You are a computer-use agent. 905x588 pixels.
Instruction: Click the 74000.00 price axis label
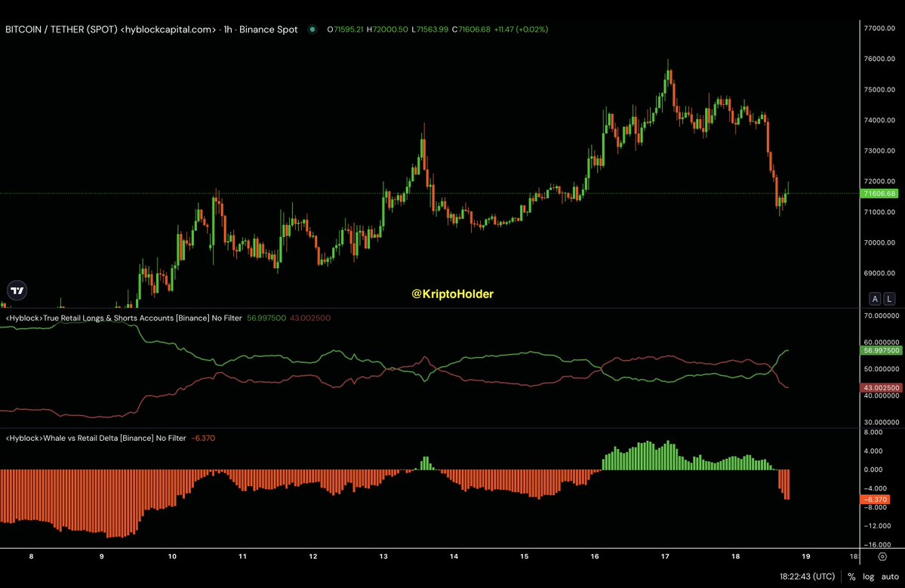pos(879,120)
